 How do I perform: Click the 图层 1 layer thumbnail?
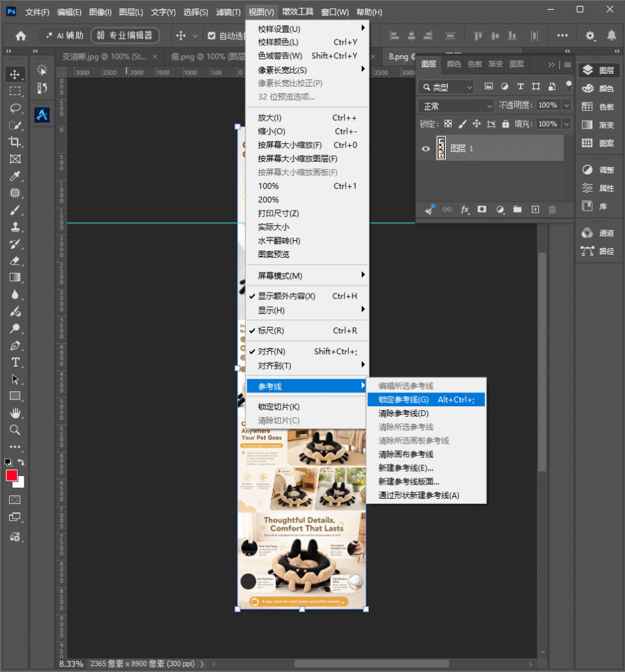tap(441, 148)
